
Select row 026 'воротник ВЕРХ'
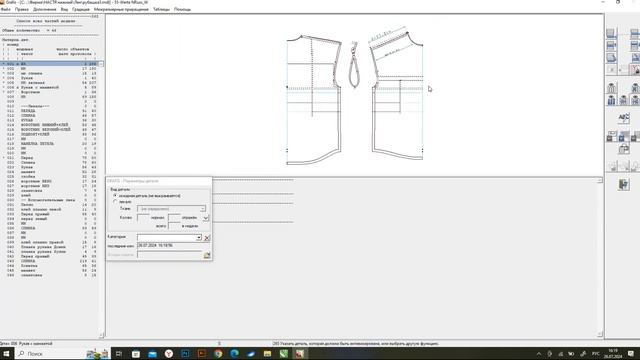[x=49, y=181]
